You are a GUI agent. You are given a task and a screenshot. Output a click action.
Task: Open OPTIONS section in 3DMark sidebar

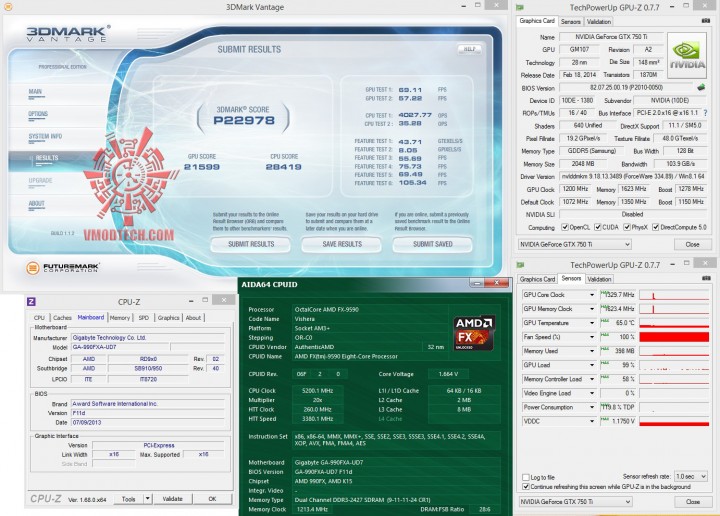pos(38,115)
